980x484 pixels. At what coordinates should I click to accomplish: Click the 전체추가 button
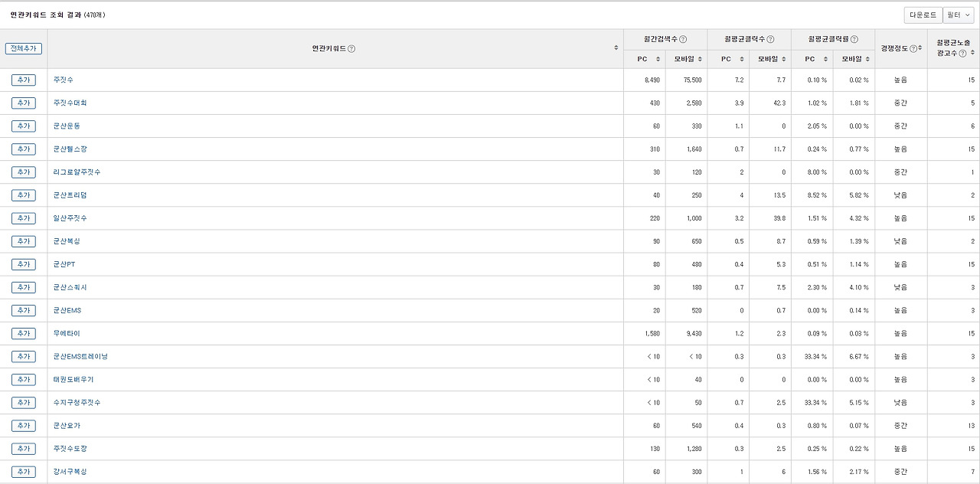24,48
